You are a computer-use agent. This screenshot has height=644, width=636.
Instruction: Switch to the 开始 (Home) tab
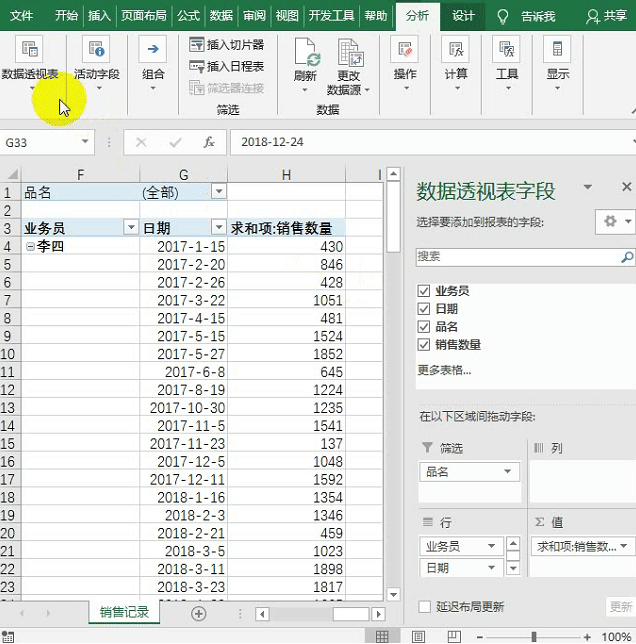pos(66,16)
